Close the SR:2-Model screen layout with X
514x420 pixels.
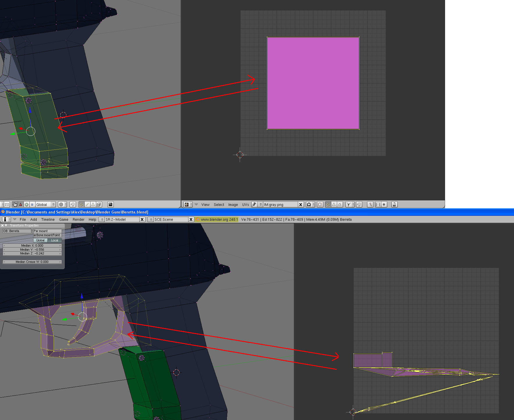coord(142,219)
